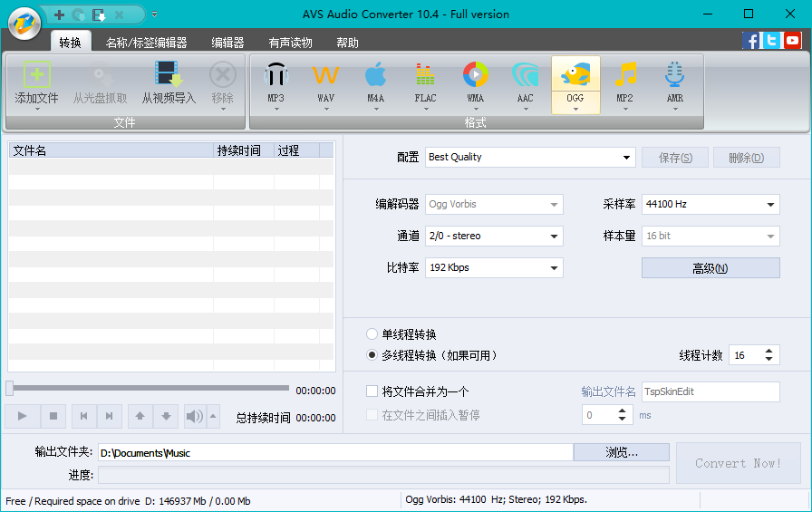Image resolution: width=812 pixels, height=512 pixels.
Task: Click the 浏览... browse button
Action: pos(622,452)
